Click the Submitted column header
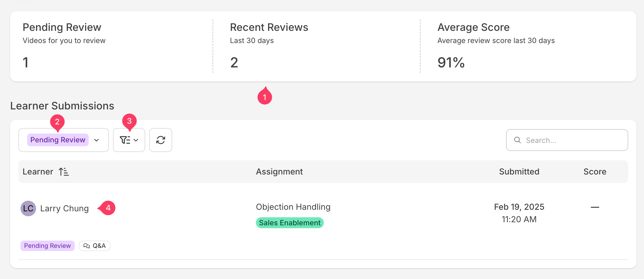This screenshot has height=279, width=644. pos(519,172)
